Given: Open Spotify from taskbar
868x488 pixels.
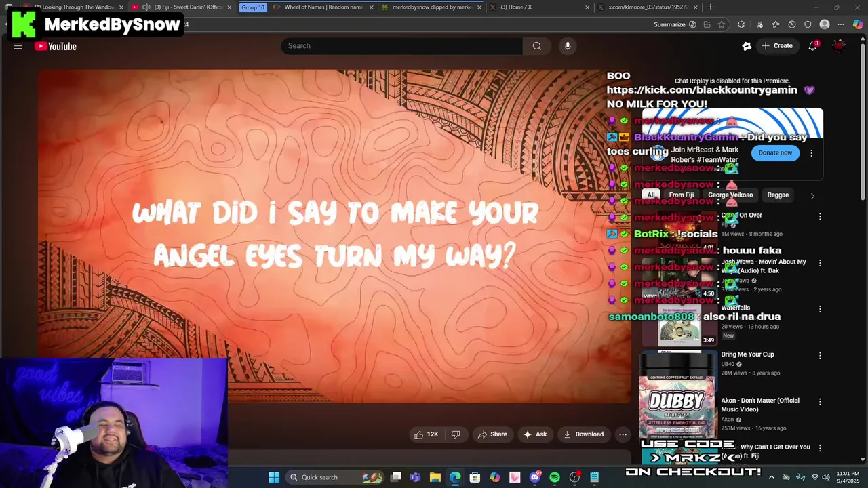Looking at the screenshot, I should pos(554,477).
